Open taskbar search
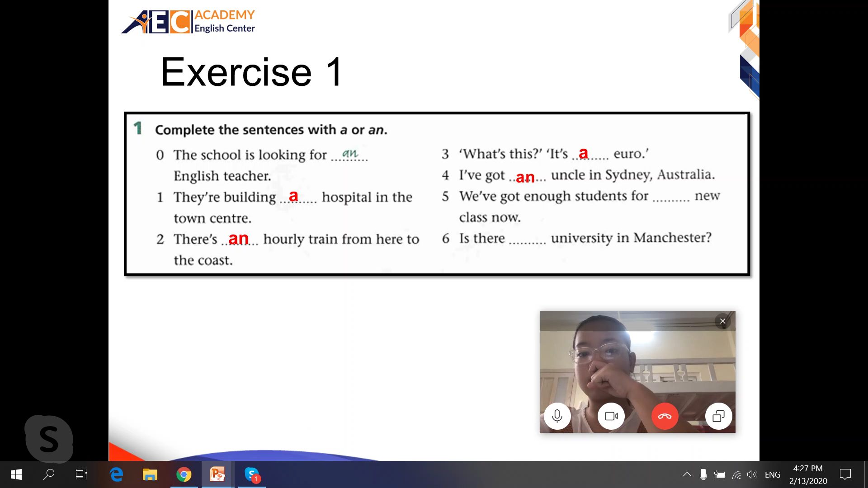This screenshot has width=868, height=488. coord(49,474)
